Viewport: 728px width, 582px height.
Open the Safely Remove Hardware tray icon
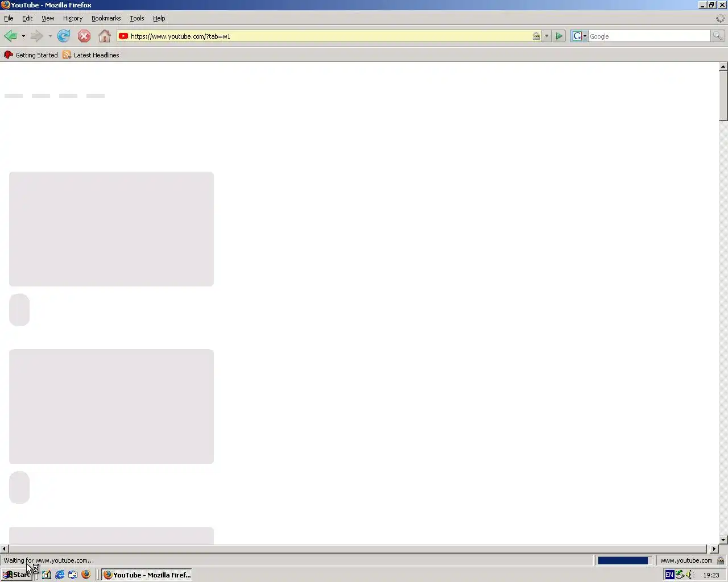(680, 575)
